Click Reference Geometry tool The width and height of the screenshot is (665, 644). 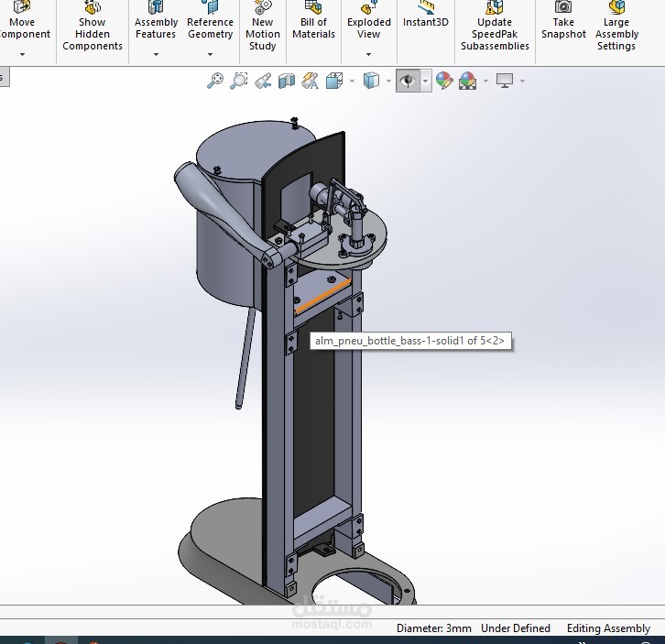click(x=210, y=20)
